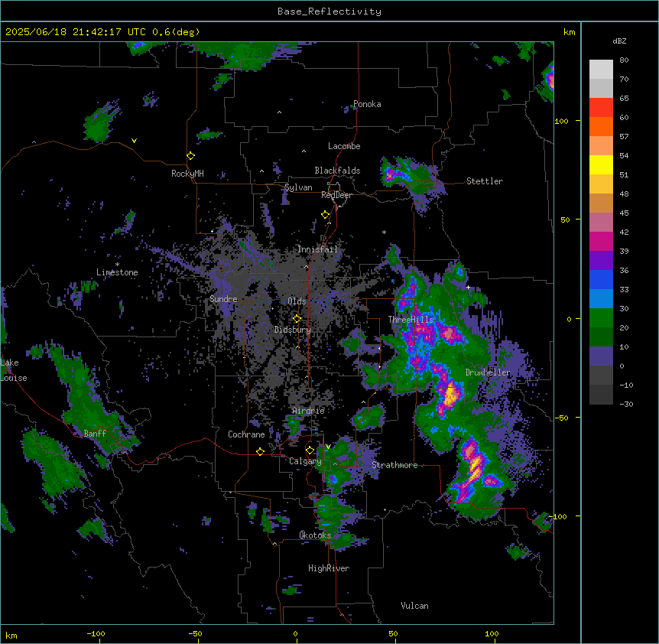This screenshot has height=644, width=659.
Task: Select the blue 33–36 dBZ legend swatch
Action: tap(601, 279)
